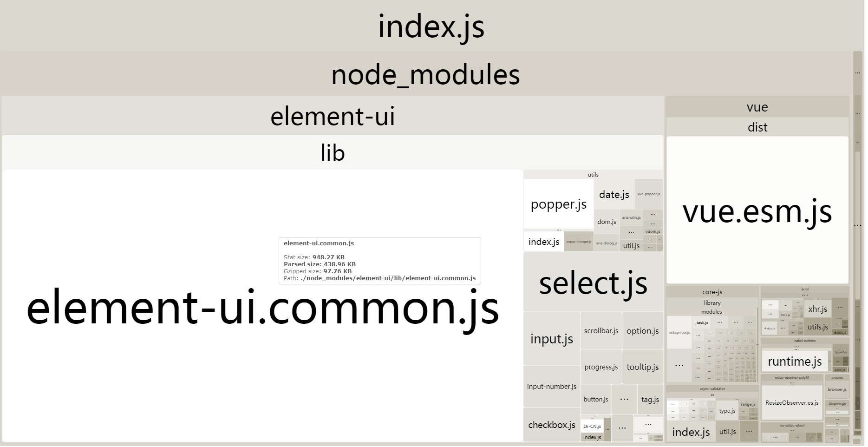
Task: Select small core-js block inside babel-runtime
Action: pyautogui.click(x=840, y=370)
